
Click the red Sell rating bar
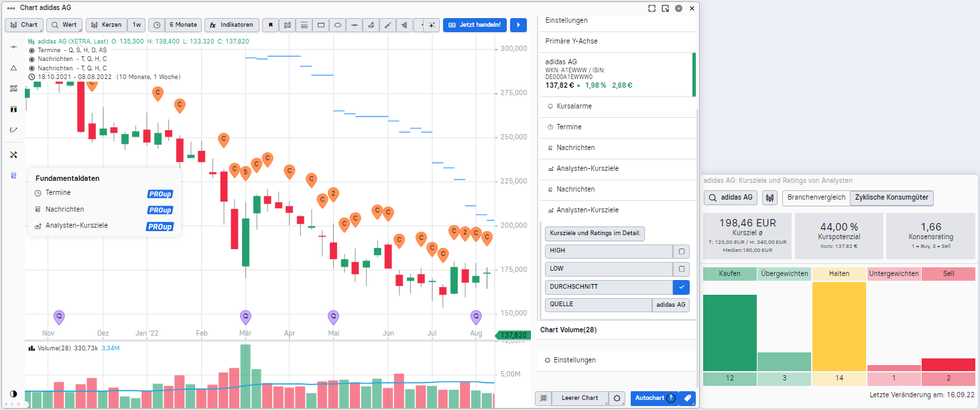coord(948,364)
